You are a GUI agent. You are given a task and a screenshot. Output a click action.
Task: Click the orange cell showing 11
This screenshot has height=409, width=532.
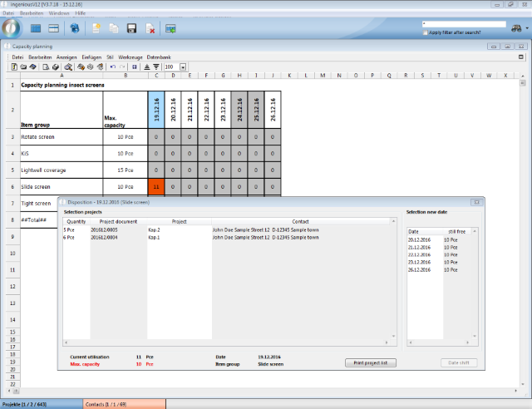[x=155, y=186]
